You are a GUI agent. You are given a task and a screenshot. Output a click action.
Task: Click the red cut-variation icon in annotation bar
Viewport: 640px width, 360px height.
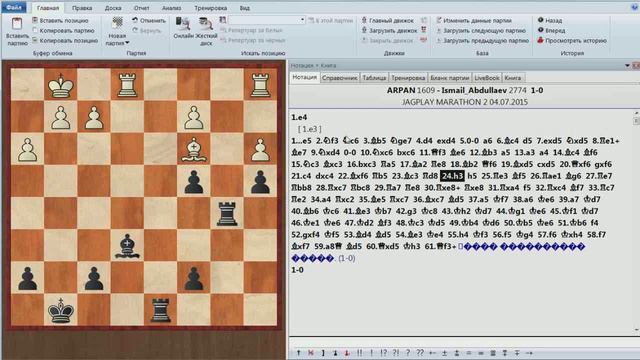pyautogui.click(x=311, y=353)
